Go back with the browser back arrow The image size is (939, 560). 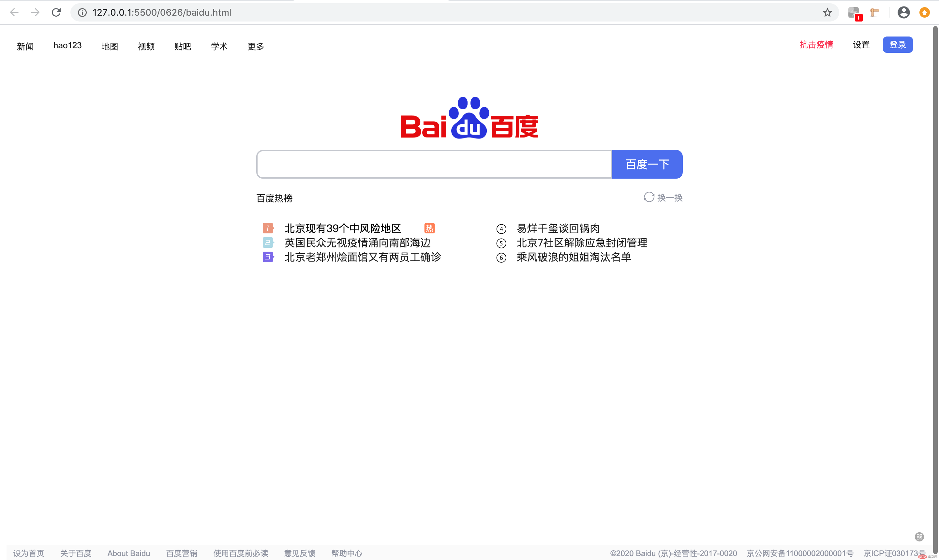pos(14,12)
